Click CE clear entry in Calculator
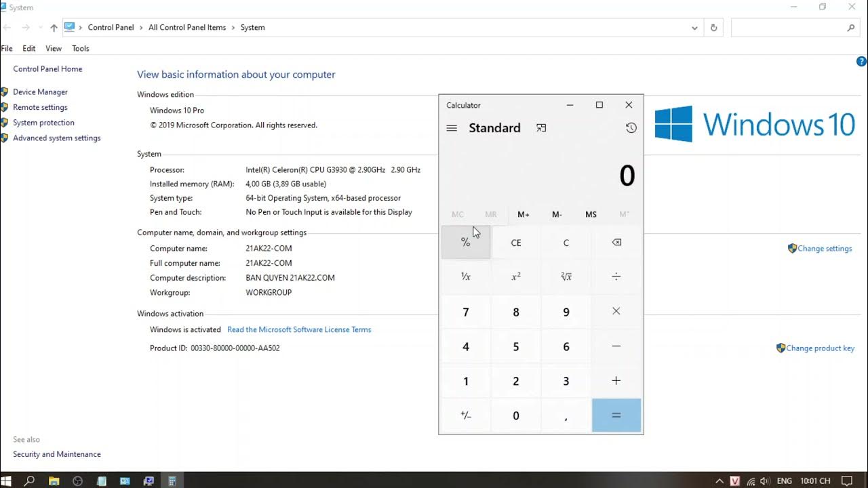Viewport: 868px width, 488px height. coord(516,243)
